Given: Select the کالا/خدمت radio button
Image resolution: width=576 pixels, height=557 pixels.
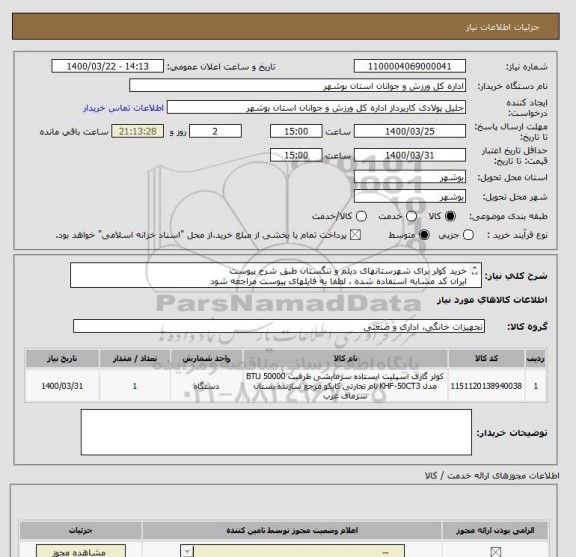Looking at the screenshot, I should (361, 216).
